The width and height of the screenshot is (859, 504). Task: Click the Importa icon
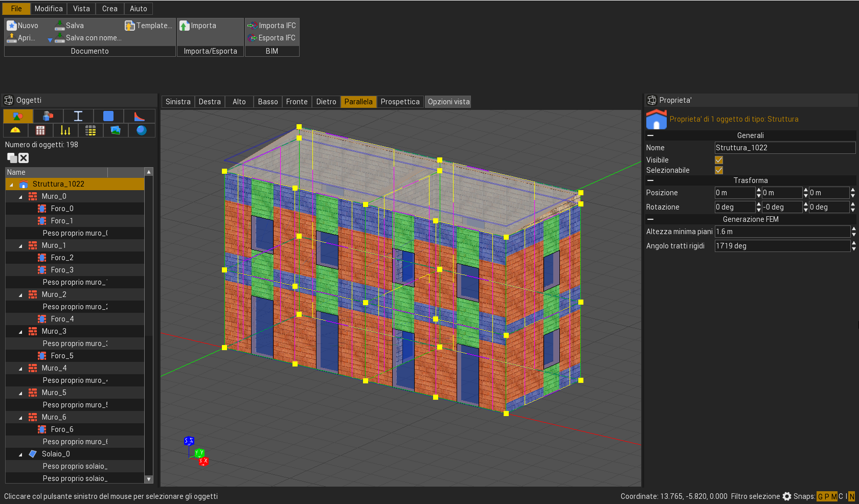185,26
